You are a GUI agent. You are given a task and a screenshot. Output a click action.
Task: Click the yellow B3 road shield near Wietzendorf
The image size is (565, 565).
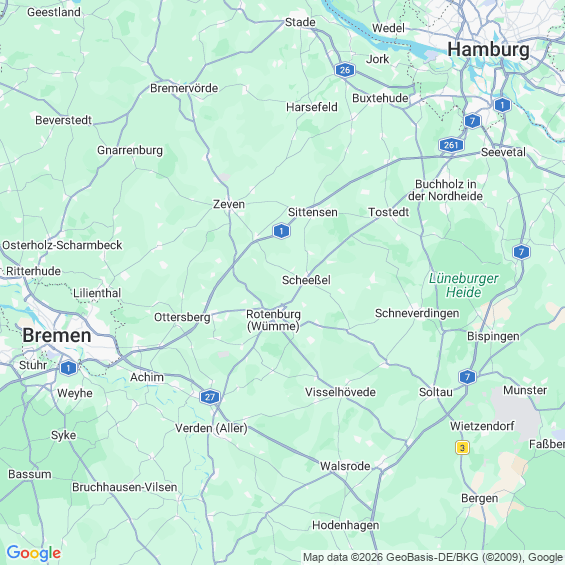click(x=462, y=448)
